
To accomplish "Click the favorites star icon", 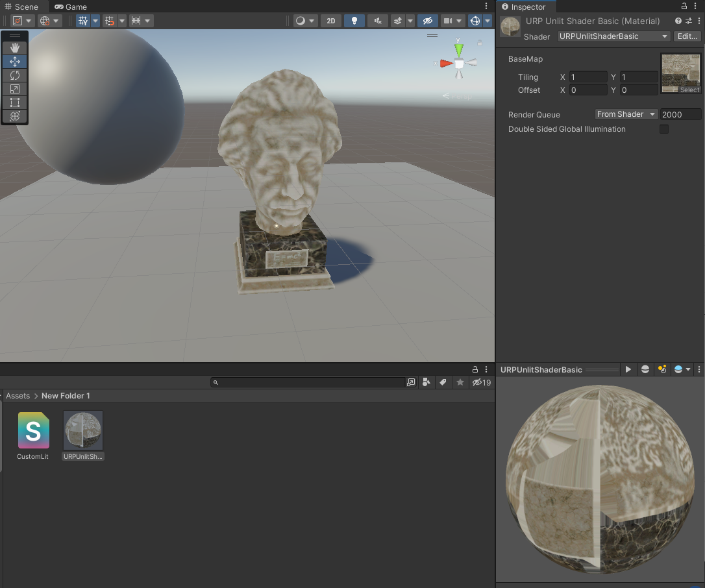I will coord(460,382).
